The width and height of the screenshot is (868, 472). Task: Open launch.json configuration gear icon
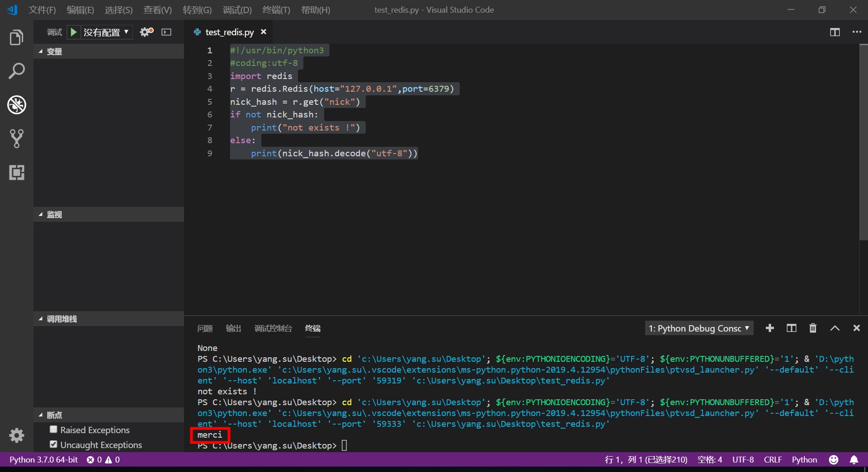pyautogui.click(x=146, y=32)
